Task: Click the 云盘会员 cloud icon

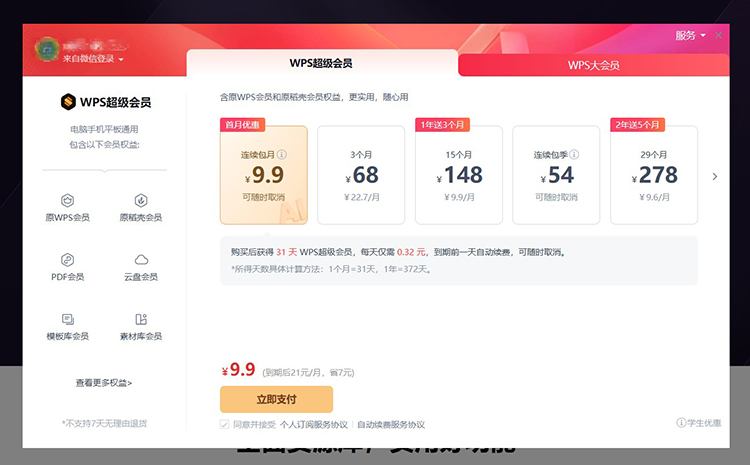Action: [141, 260]
